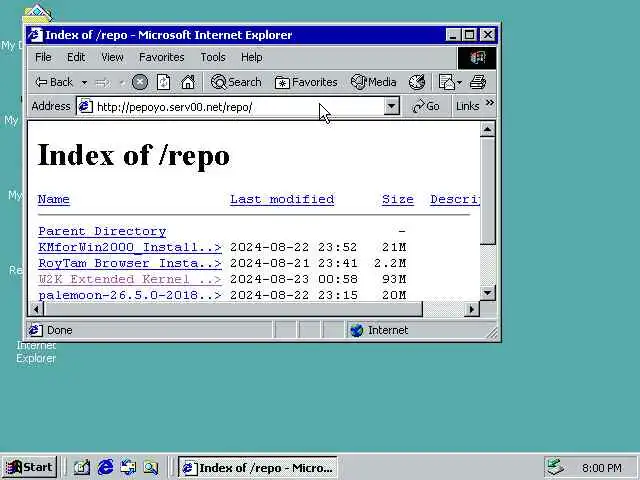
Task: Download KMforWin2000_Install file link
Action: click(x=130, y=247)
